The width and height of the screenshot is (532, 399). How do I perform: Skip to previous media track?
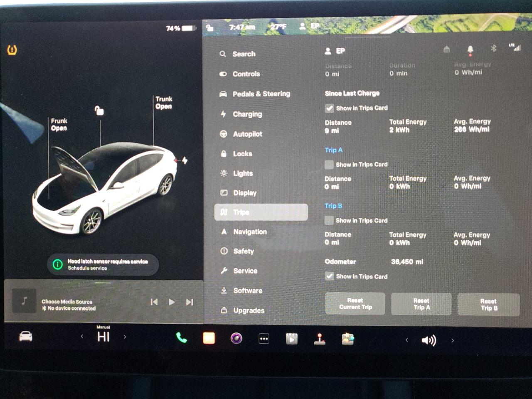point(154,302)
